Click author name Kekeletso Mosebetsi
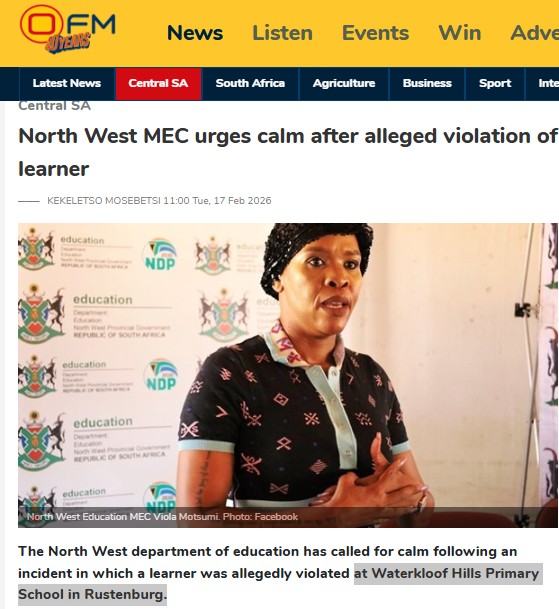 tap(104, 201)
